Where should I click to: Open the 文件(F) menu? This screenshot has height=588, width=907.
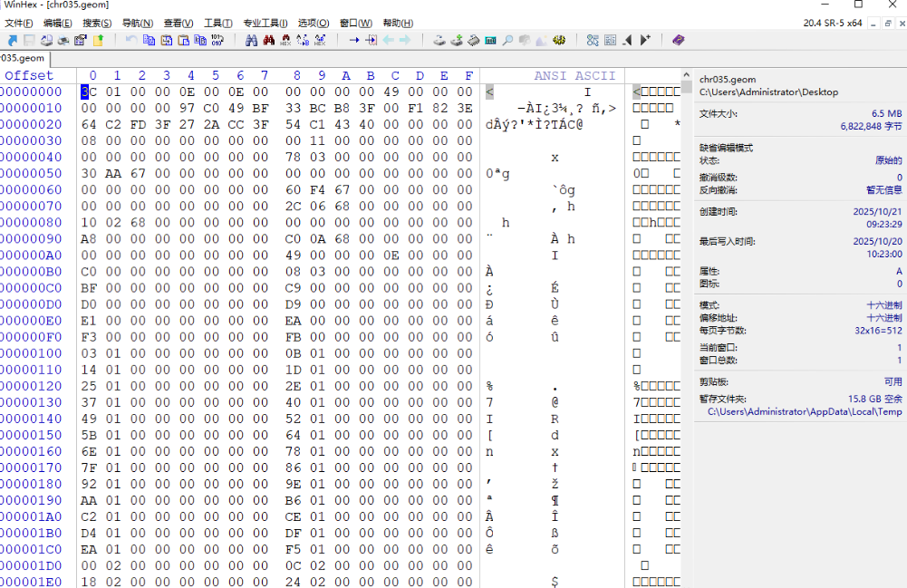19,23
